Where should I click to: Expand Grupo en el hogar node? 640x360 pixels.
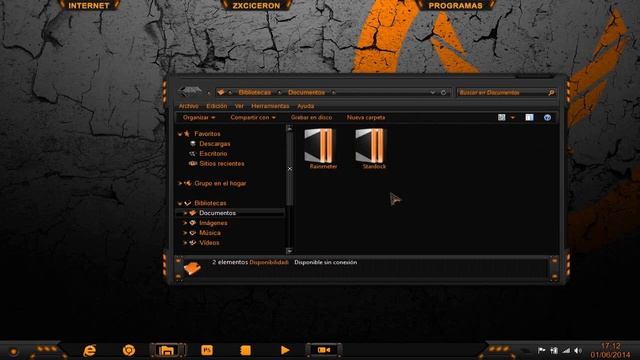[180, 183]
